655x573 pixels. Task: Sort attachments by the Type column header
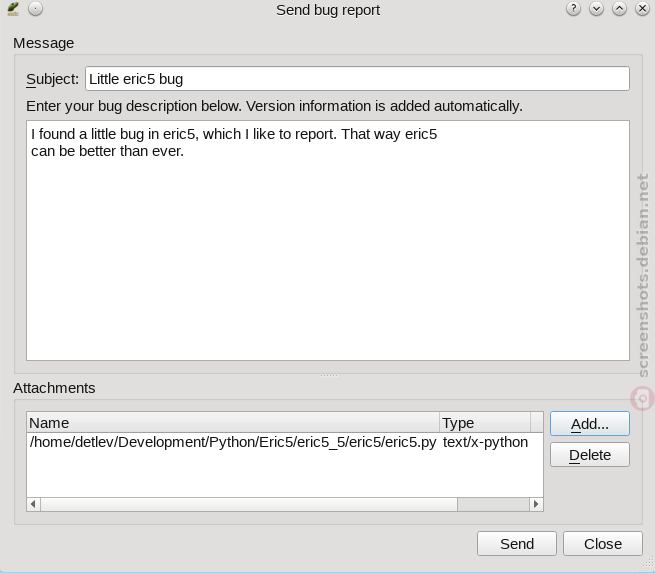pos(485,423)
